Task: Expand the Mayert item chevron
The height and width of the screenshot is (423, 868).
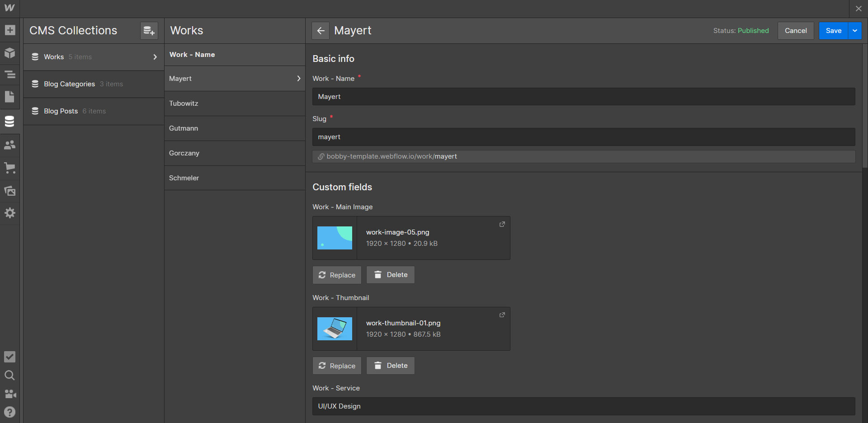Action: click(x=298, y=78)
